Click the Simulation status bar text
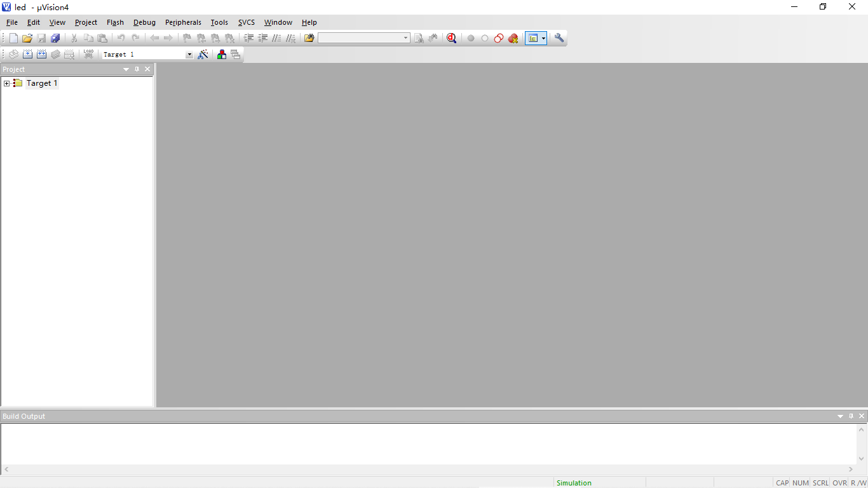868x488 pixels. tap(574, 483)
